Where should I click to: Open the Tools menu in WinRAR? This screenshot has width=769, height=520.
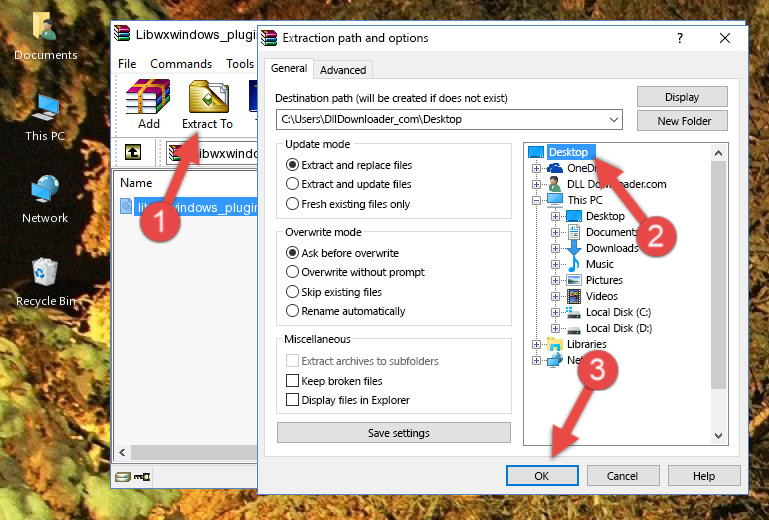240,64
